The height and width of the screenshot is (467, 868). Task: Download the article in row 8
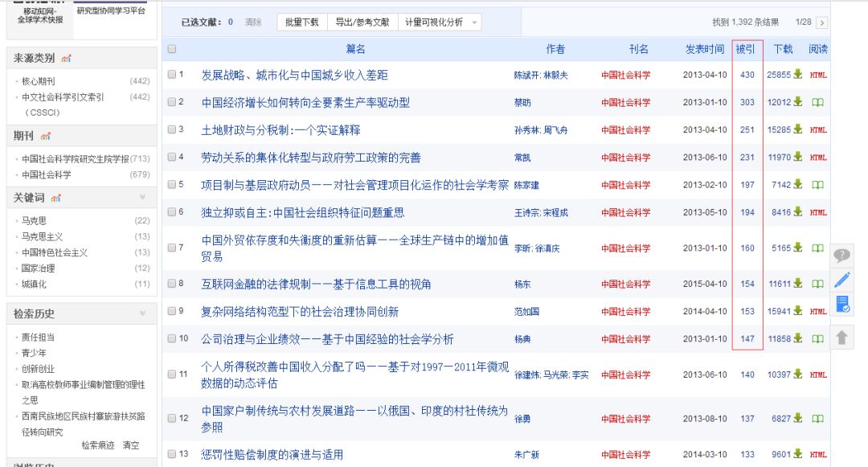[x=798, y=283]
